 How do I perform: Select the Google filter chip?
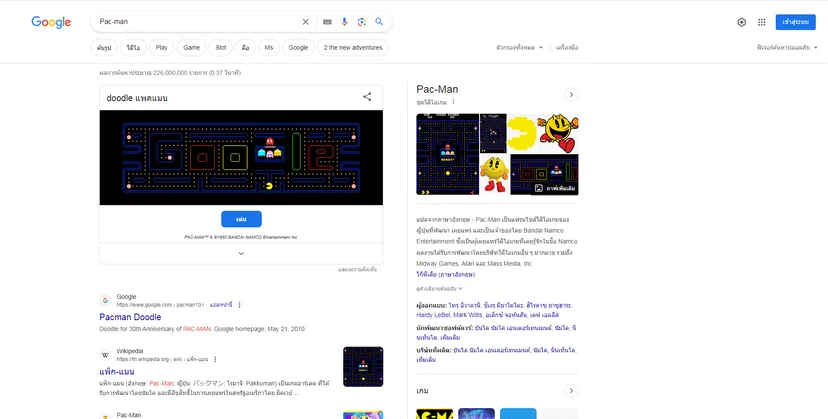(298, 48)
